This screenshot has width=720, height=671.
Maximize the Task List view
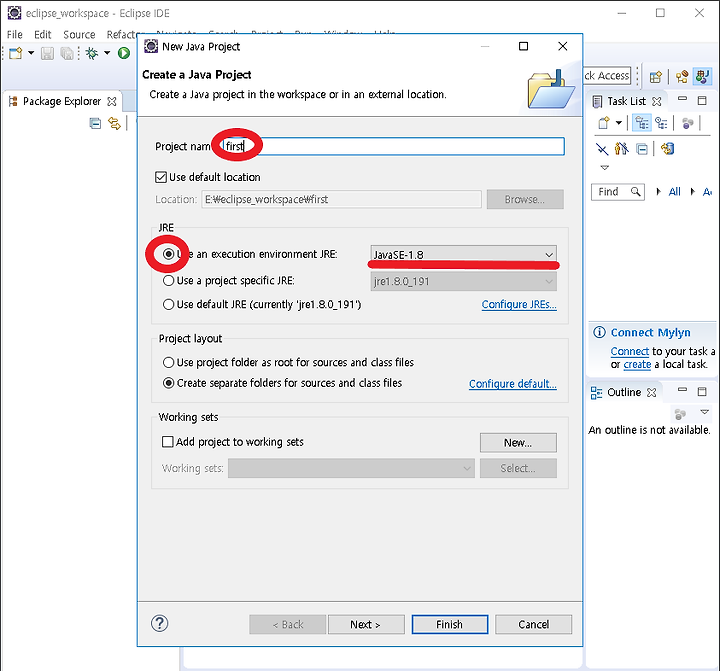click(702, 100)
